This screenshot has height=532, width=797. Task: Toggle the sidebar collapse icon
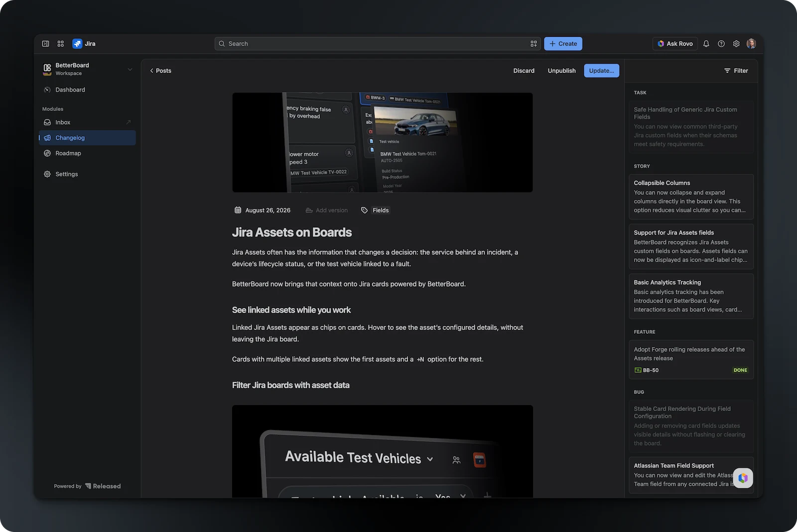pos(45,44)
